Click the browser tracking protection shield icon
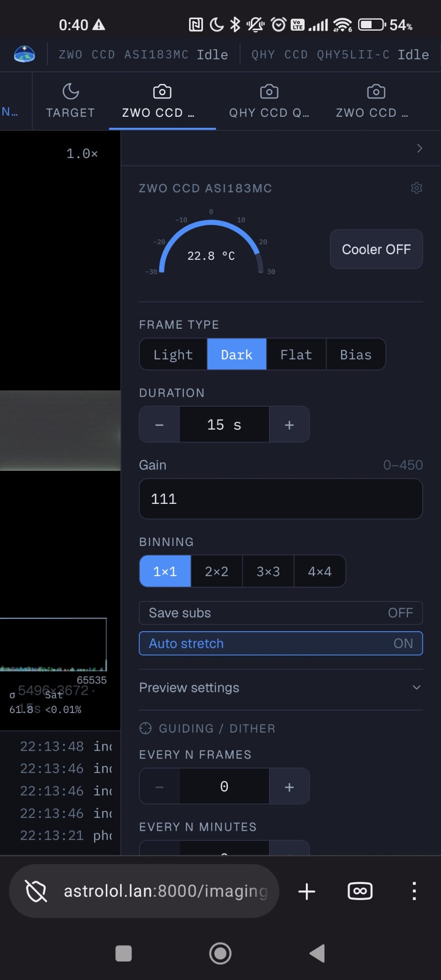Screen dimensions: 441x980 [x=36, y=891]
